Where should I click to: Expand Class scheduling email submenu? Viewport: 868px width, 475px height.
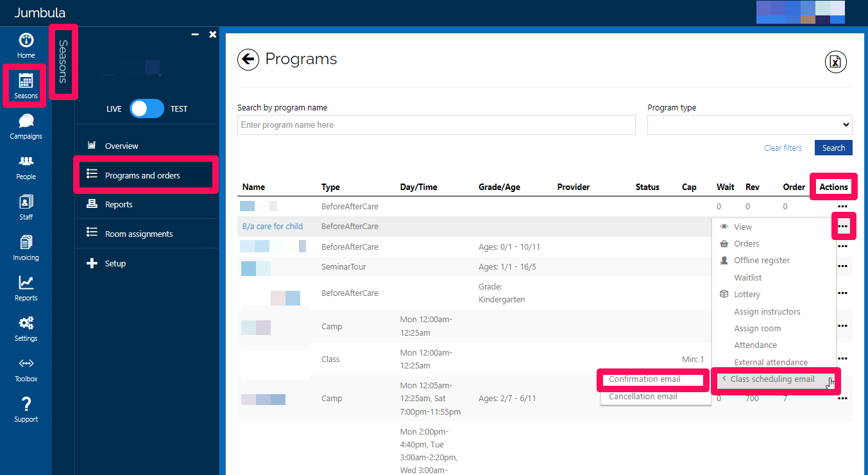(774, 379)
